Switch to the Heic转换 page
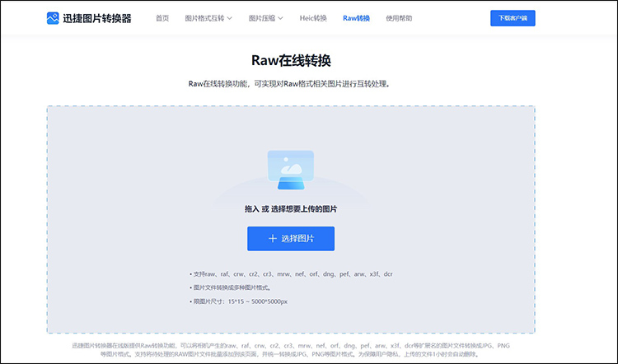 point(311,17)
